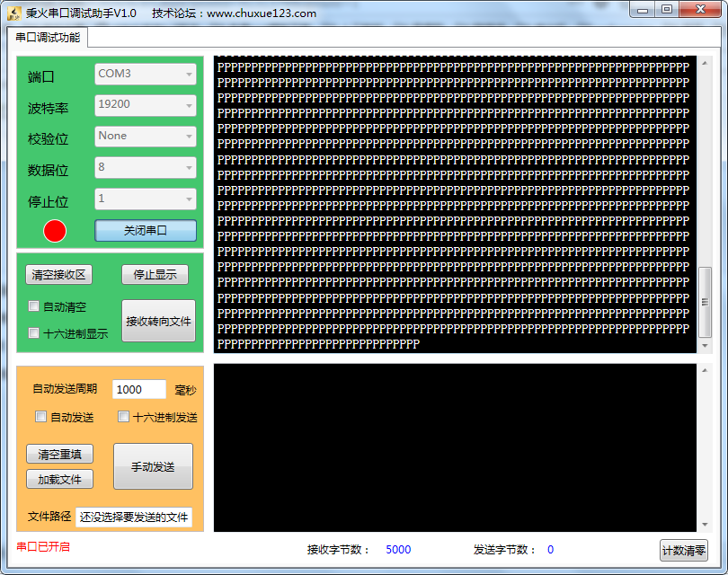Click the received PPPP data display area
Viewport: 728px width, 575px height.
455,205
